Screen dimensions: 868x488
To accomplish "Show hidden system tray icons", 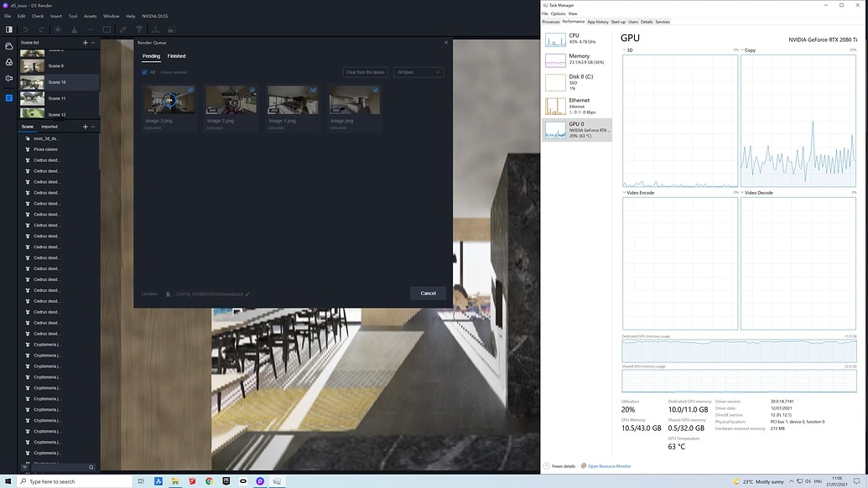I will pyautogui.click(x=792, y=481).
